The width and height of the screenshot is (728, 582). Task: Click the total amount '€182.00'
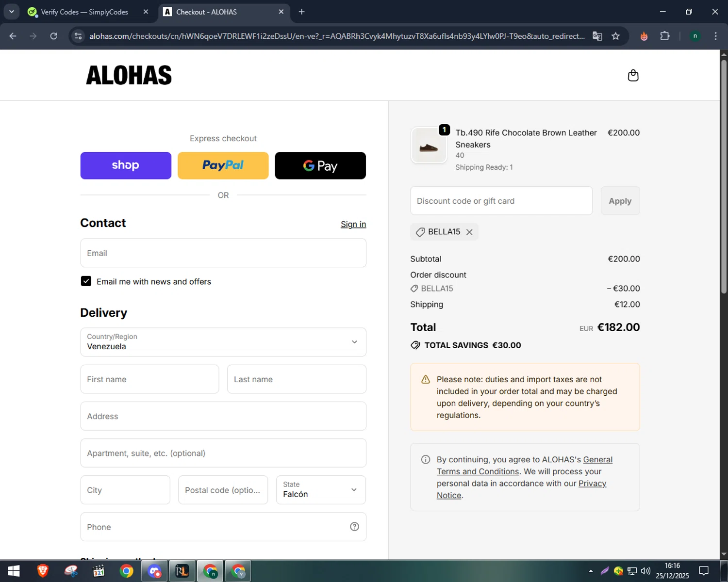618,327
